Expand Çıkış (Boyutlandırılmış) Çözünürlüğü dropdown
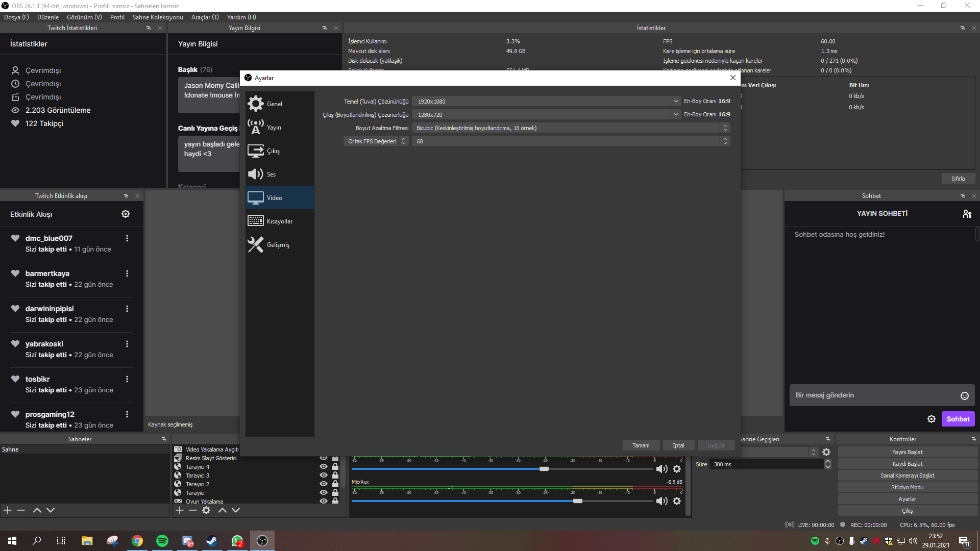The height and width of the screenshot is (551, 980). [676, 114]
